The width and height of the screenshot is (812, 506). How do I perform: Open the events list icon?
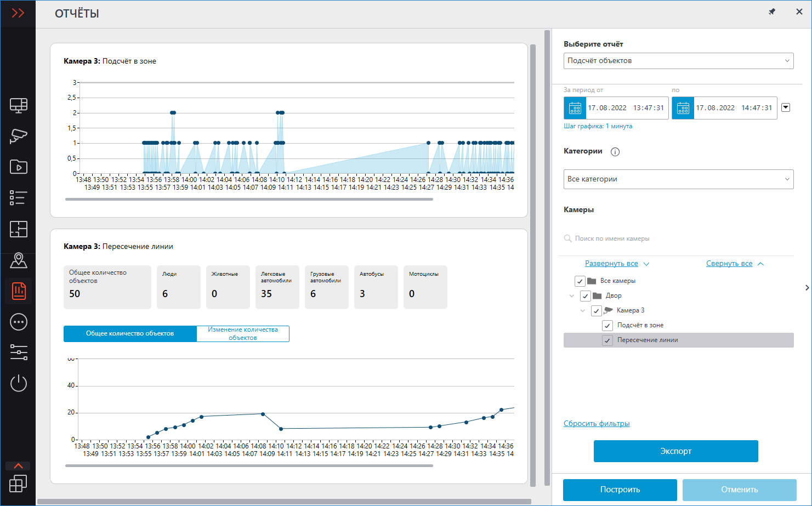coord(19,198)
